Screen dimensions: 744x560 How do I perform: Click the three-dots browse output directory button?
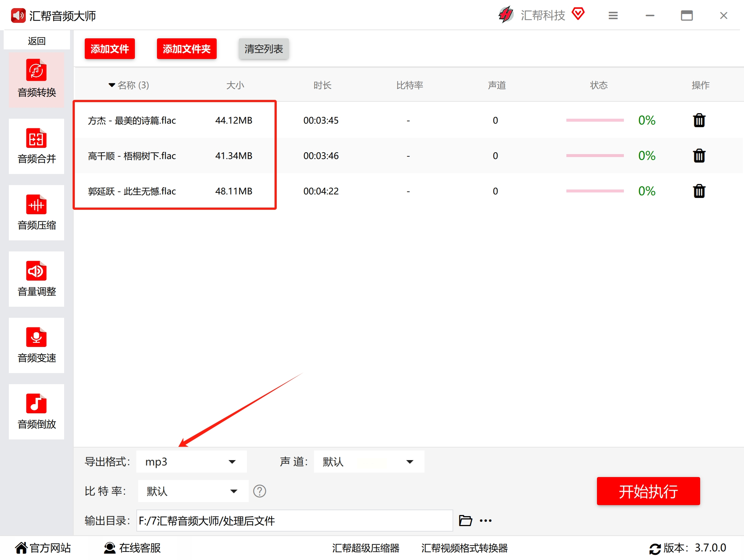(x=485, y=521)
